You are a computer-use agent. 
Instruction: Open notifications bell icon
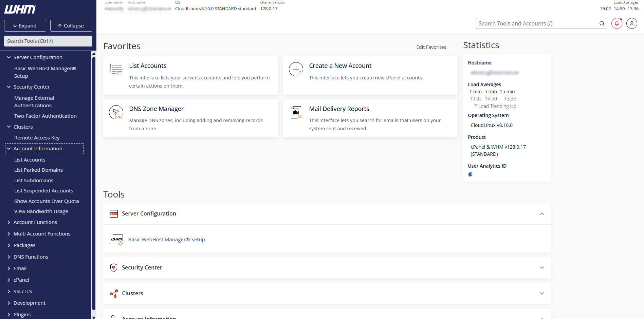click(x=617, y=23)
